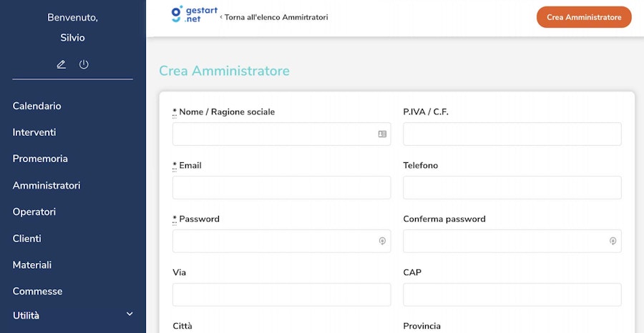Open Operatori in the sidebar

pos(34,212)
